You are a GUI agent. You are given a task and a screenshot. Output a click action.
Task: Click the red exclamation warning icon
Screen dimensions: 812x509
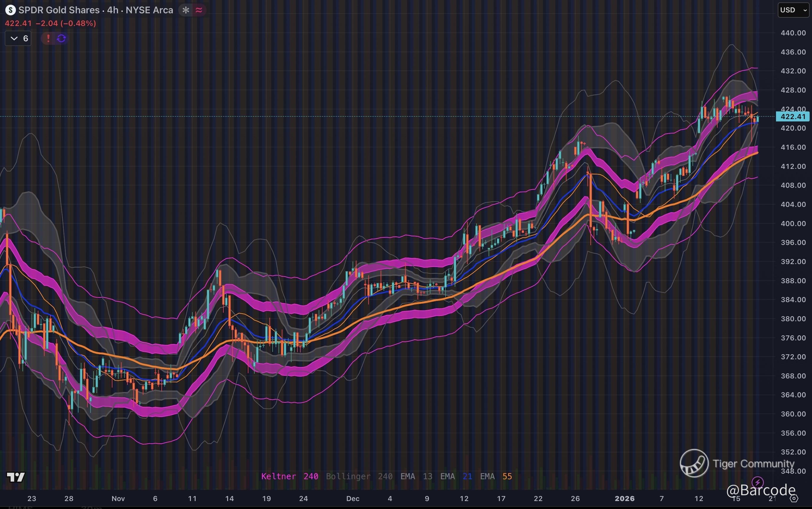coord(48,38)
